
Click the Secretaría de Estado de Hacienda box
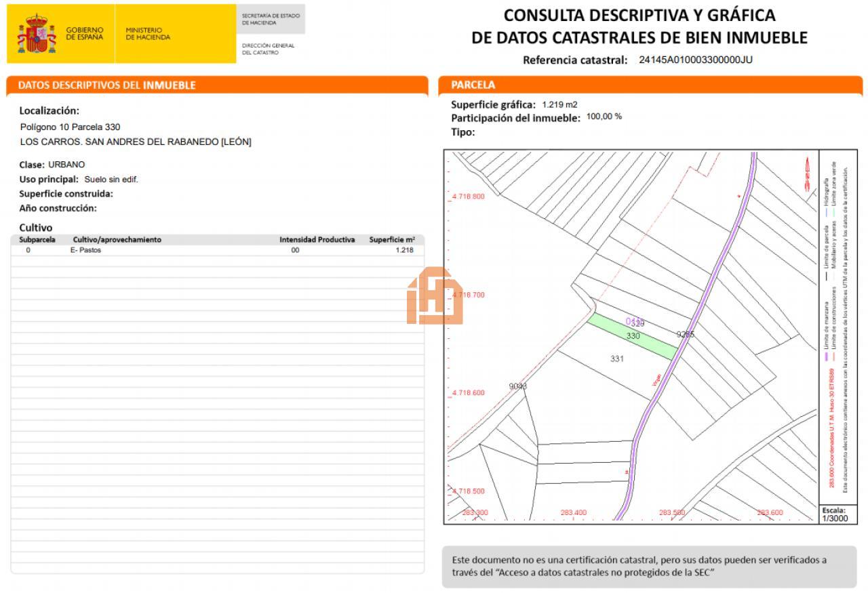pos(271,19)
